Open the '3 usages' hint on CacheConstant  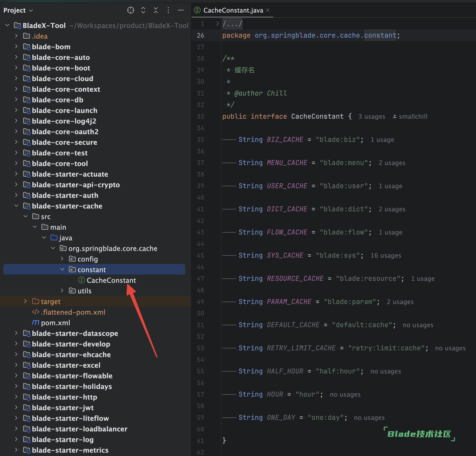point(372,117)
